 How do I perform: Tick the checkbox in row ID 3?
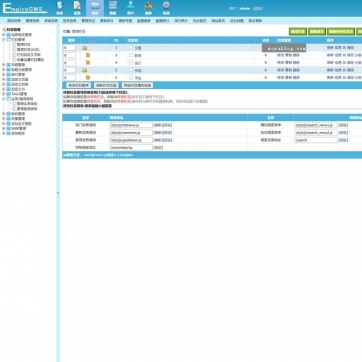coord(131,55)
